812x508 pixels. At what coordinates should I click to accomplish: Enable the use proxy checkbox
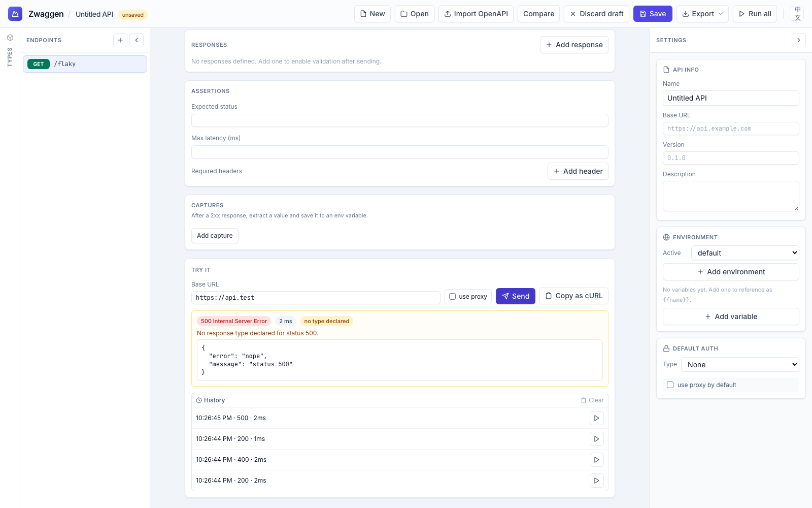pyautogui.click(x=453, y=297)
